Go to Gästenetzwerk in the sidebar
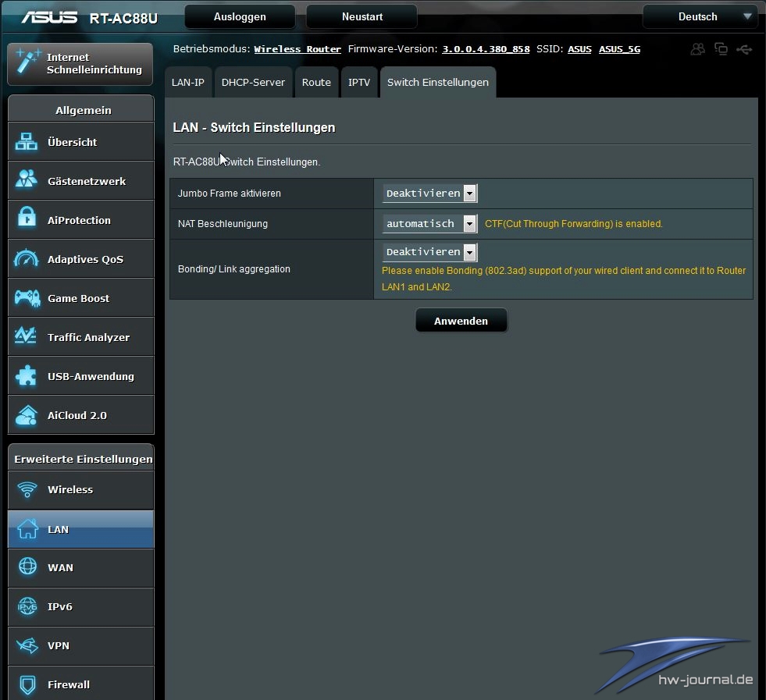The height and width of the screenshot is (700, 766). coord(81,180)
